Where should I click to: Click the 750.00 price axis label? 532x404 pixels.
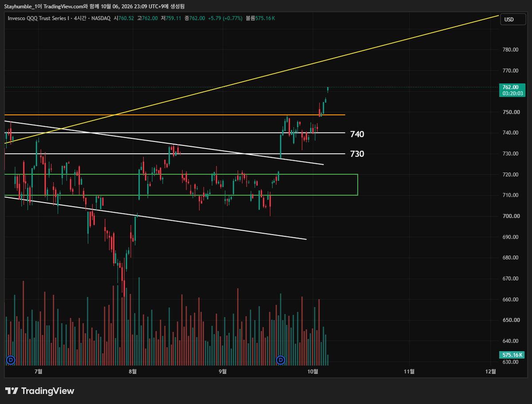coord(510,112)
